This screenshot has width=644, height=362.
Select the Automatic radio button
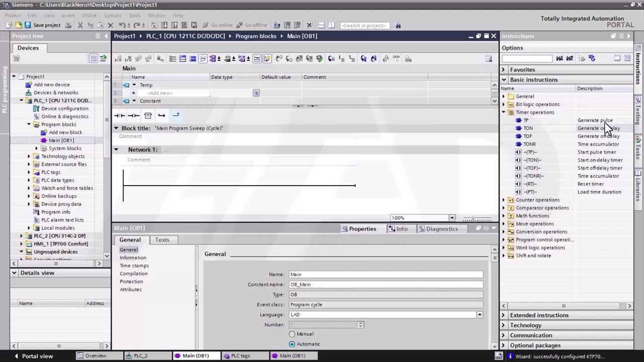point(292,344)
